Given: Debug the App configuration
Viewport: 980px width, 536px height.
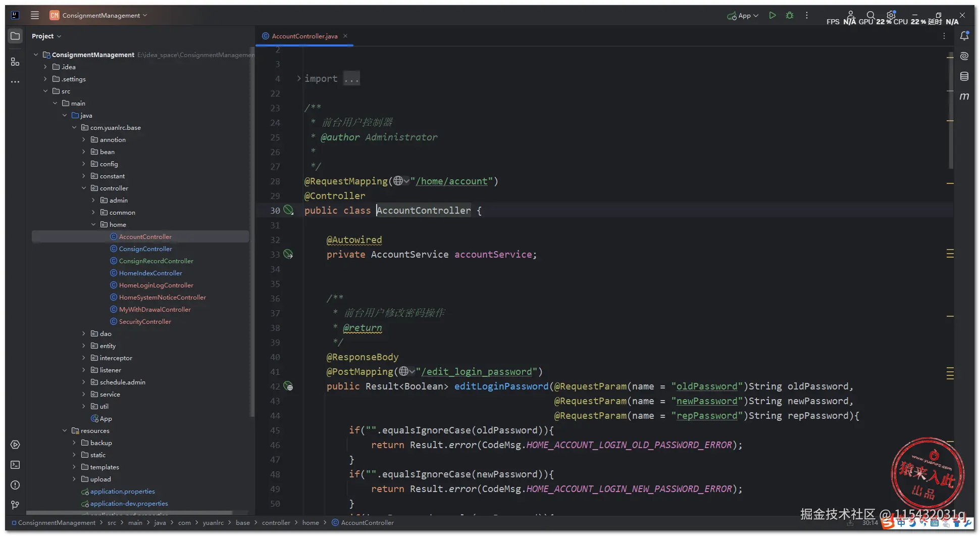Looking at the screenshot, I should tap(790, 15).
